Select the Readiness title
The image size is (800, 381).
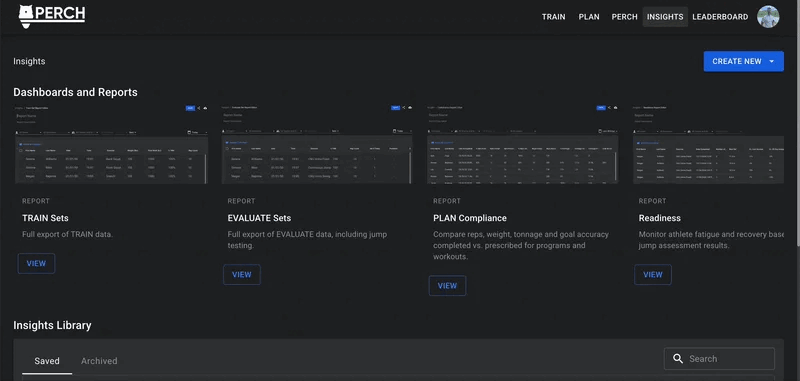point(660,218)
